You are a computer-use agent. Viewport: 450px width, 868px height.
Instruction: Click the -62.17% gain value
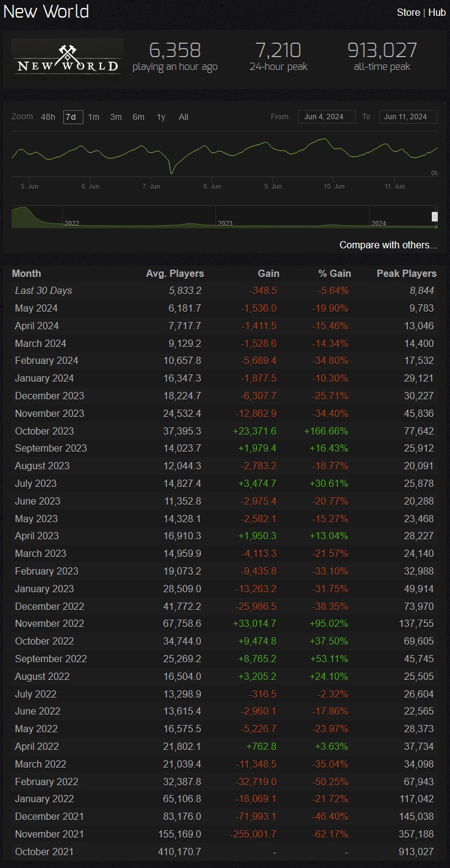coord(329,835)
